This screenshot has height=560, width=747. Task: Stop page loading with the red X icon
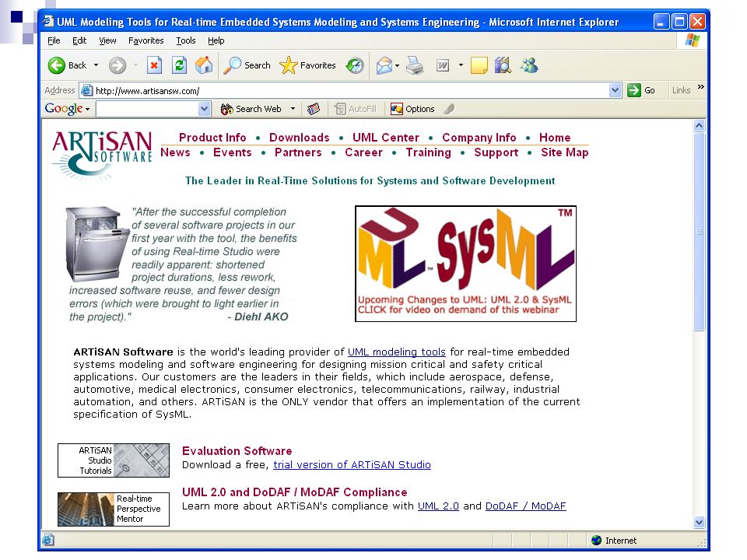[x=154, y=65]
